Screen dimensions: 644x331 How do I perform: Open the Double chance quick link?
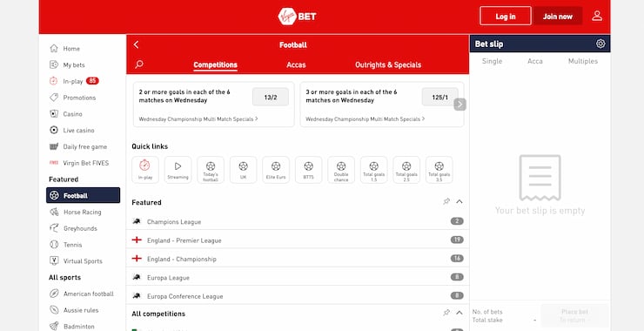341,170
